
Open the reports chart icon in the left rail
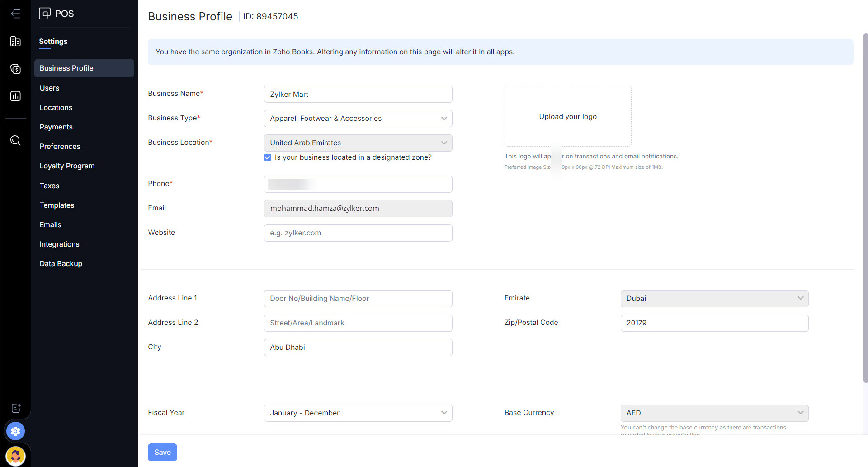[x=15, y=96]
